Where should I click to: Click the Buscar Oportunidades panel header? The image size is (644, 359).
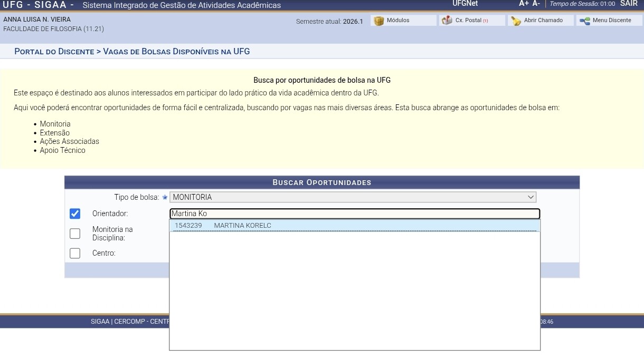click(322, 182)
